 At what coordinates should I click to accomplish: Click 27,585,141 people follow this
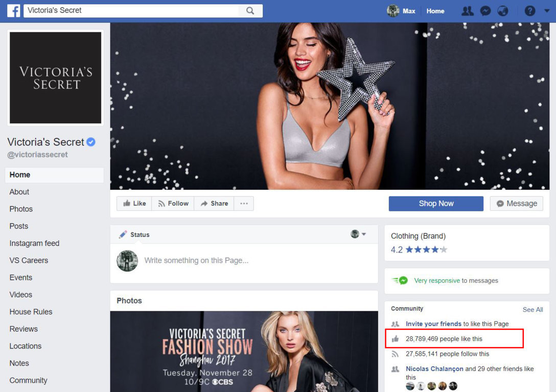(x=447, y=354)
